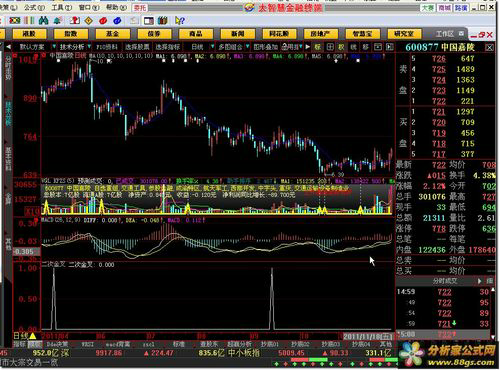Click the 600877 中国嘉陵 stock title

pyautogui.click(x=440, y=47)
